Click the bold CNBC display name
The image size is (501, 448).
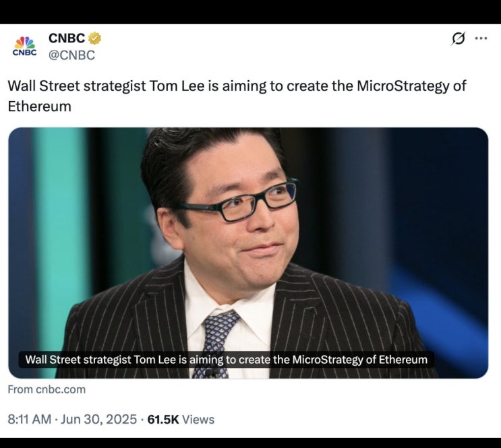67,38
